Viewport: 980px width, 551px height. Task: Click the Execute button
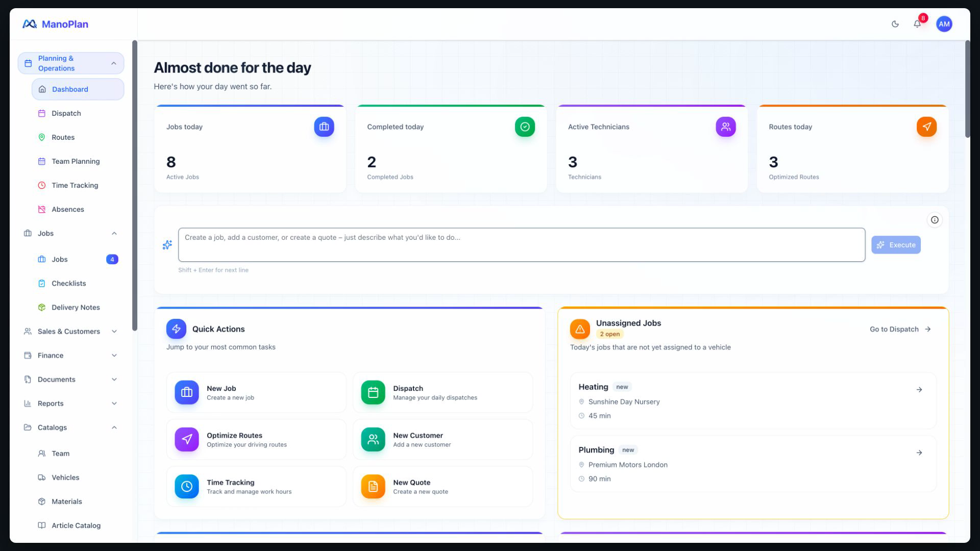click(x=896, y=245)
